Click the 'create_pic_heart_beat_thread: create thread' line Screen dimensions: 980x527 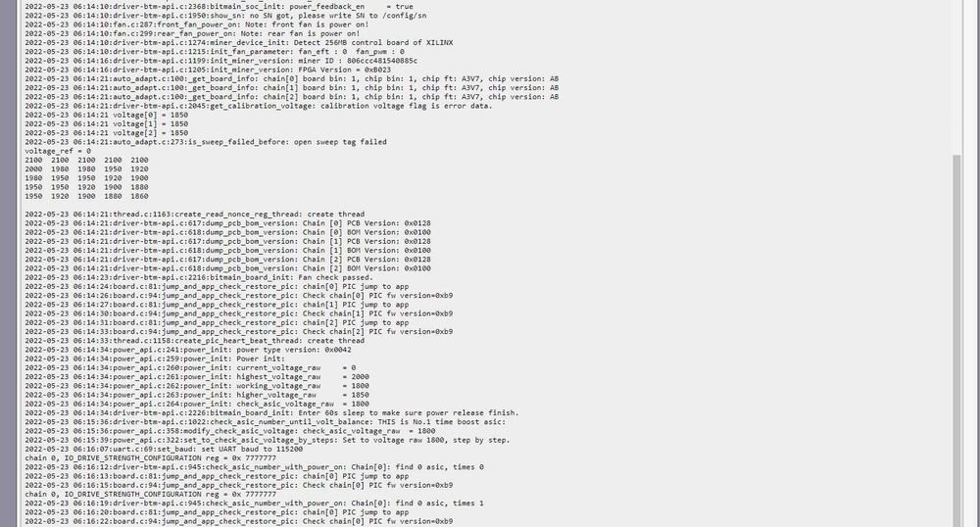(x=194, y=340)
